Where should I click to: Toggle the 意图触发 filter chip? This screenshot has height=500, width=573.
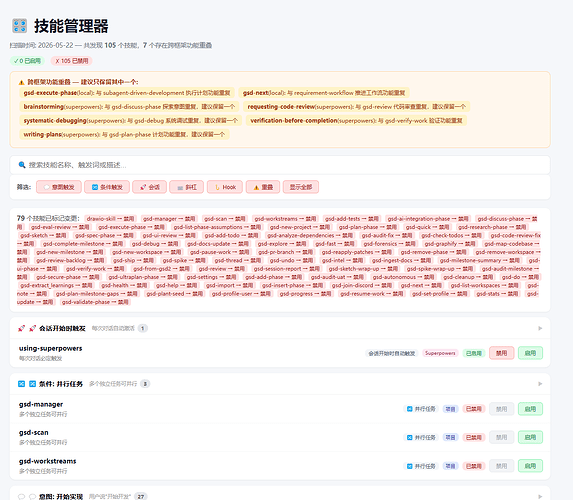click(59, 187)
